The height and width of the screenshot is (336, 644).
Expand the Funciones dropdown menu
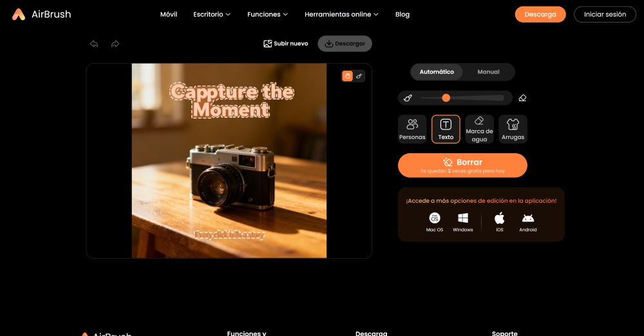click(267, 14)
